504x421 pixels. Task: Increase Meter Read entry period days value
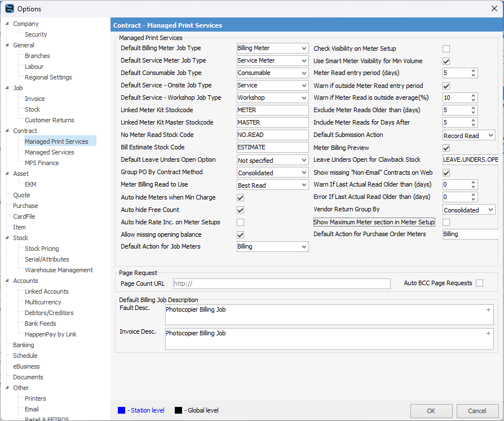pyautogui.click(x=473, y=70)
